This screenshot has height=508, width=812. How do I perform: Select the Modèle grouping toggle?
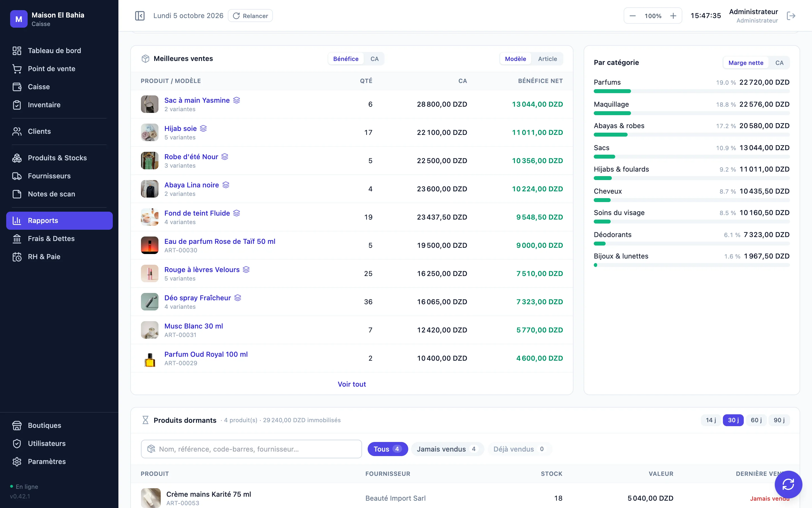515,59
